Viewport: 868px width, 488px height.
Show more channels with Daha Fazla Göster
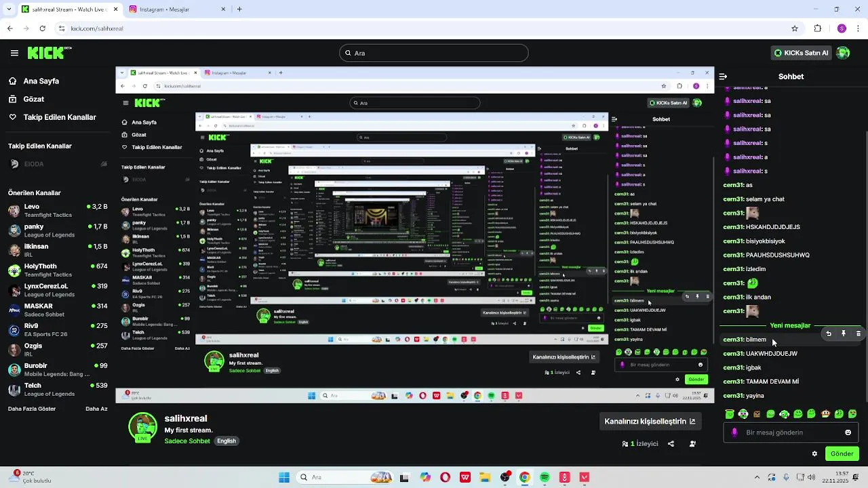pyautogui.click(x=33, y=409)
